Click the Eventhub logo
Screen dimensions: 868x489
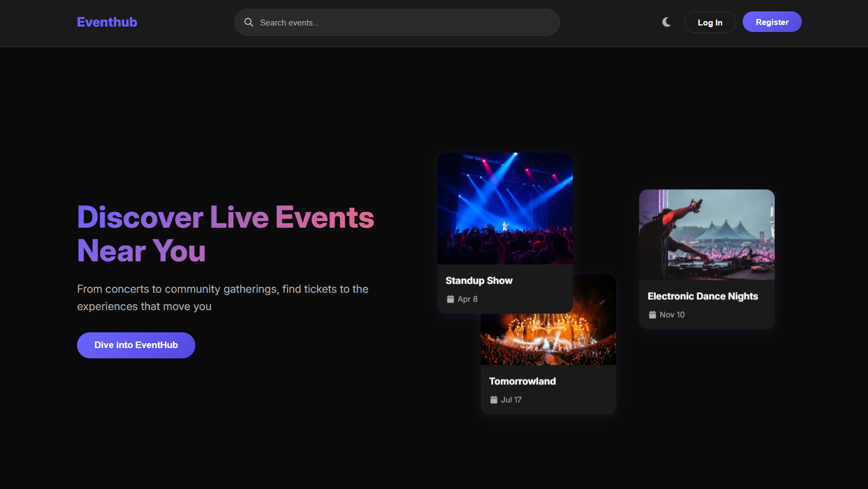tap(107, 22)
